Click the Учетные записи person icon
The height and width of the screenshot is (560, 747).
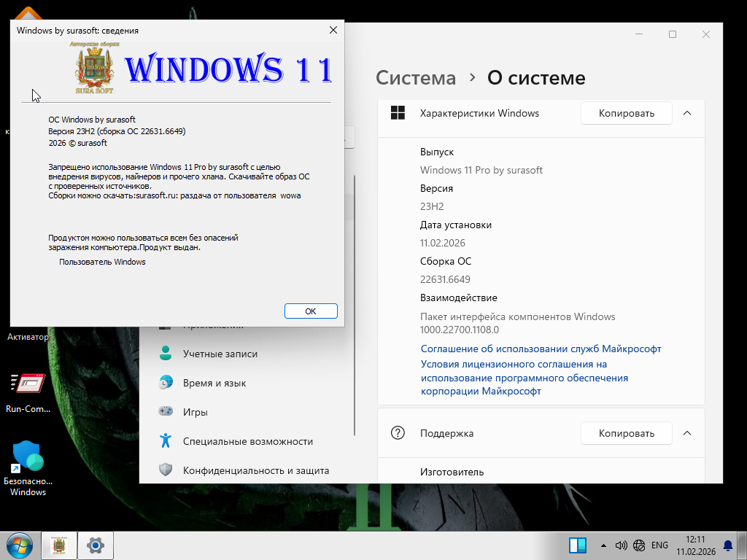point(166,354)
